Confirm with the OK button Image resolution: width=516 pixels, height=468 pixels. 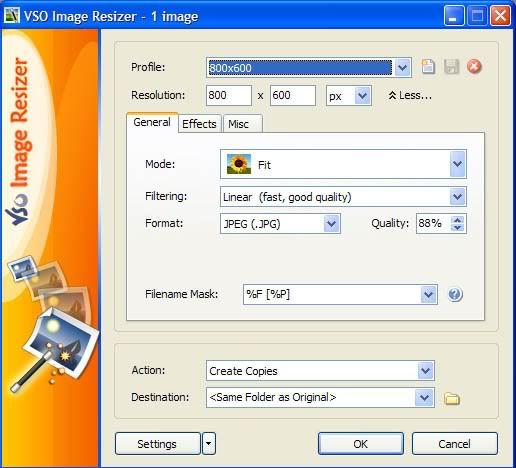pyautogui.click(x=361, y=444)
